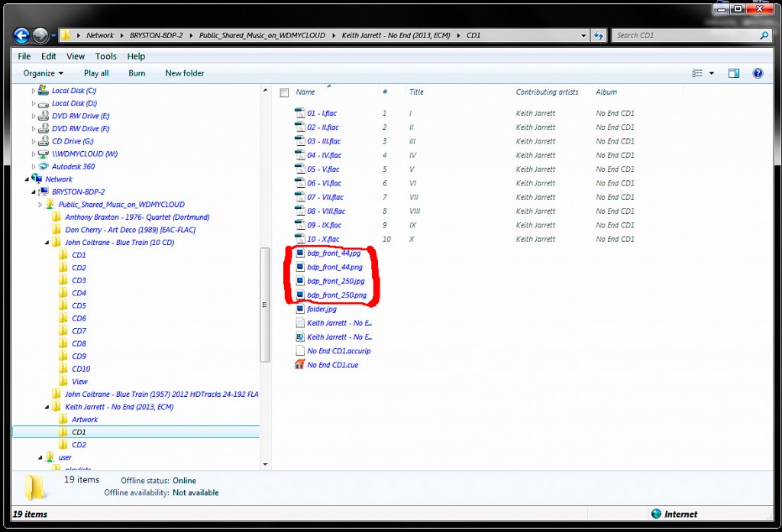Select the CD5 folder under Blue Train
782x532 pixels.
[79, 305]
